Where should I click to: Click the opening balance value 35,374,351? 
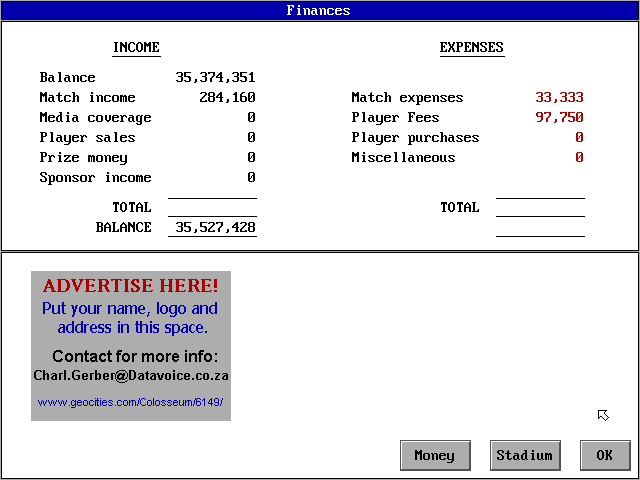tap(215, 78)
